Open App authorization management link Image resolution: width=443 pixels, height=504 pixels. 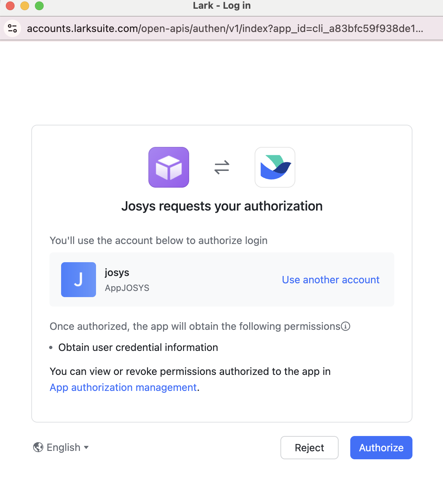click(x=123, y=387)
